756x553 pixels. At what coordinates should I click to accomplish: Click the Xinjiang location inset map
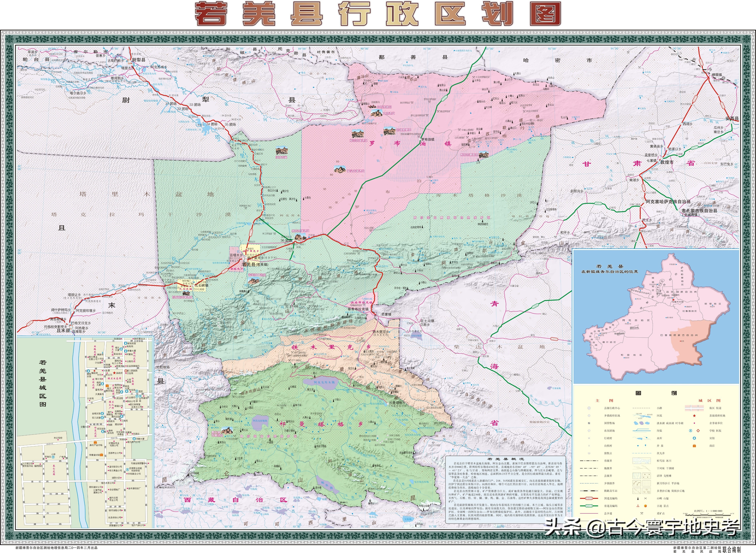[656, 316]
